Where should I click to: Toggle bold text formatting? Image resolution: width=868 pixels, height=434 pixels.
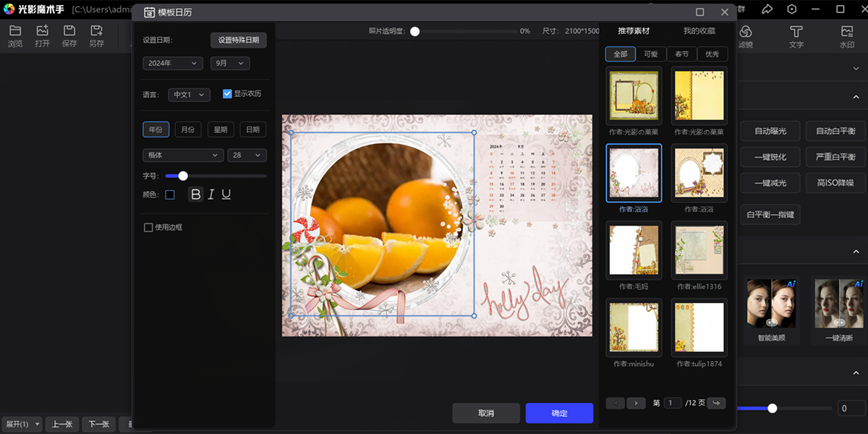coord(195,195)
